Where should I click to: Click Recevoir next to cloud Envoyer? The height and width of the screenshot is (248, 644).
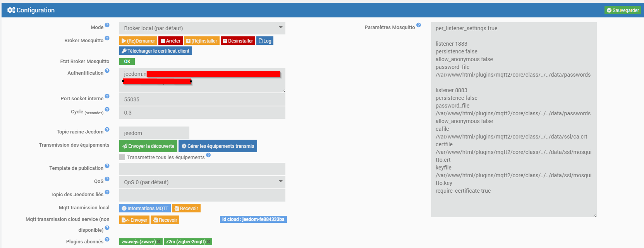click(x=165, y=220)
